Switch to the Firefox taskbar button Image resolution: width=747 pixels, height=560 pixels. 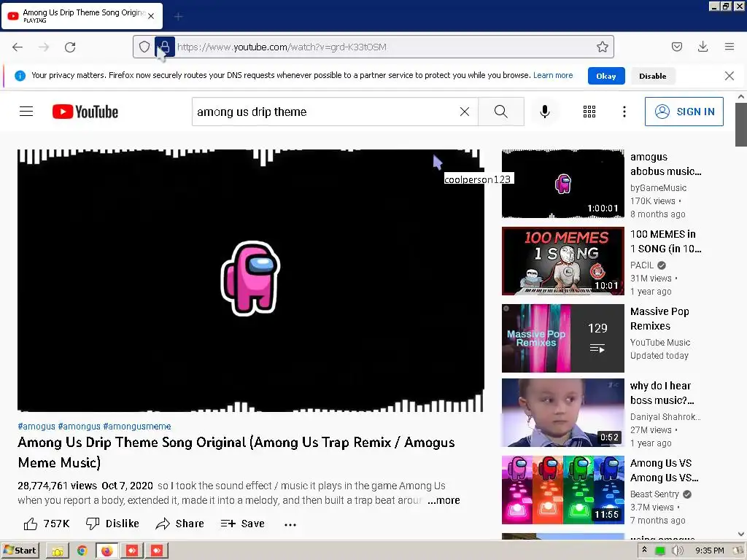(x=107, y=551)
